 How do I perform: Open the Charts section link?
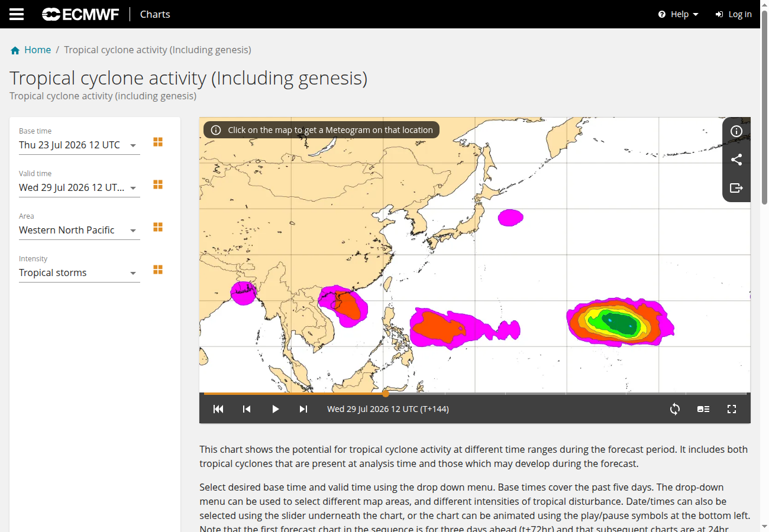[155, 14]
